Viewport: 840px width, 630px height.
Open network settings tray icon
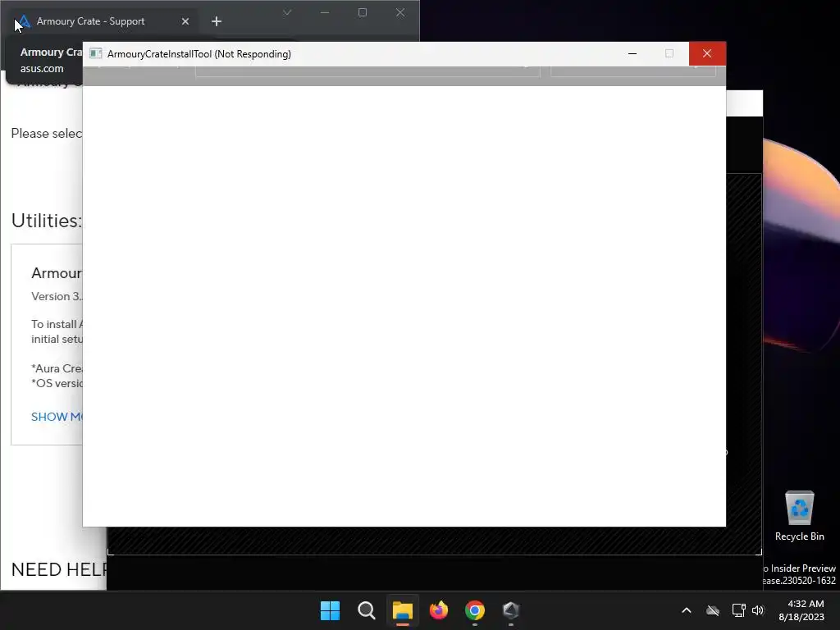tap(739, 610)
